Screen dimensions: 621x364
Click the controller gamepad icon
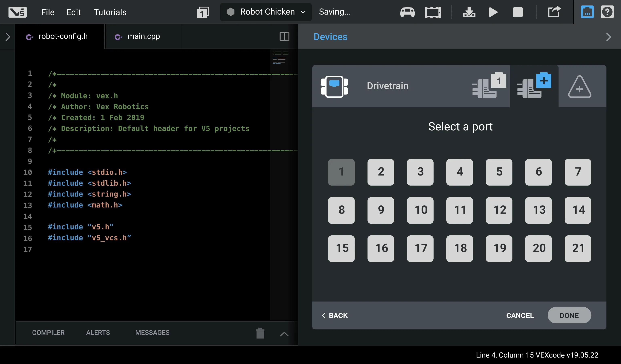click(x=407, y=12)
